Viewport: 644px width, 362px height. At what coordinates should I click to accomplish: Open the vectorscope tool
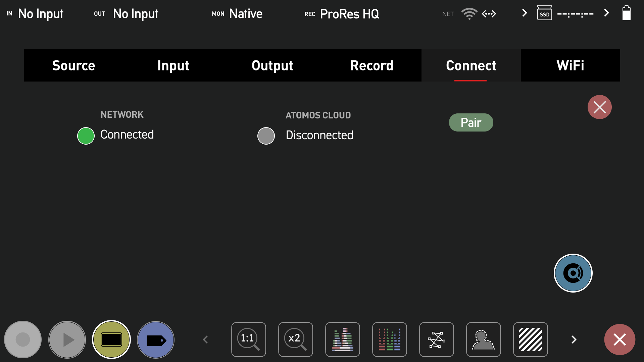pyautogui.click(x=436, y=339)
